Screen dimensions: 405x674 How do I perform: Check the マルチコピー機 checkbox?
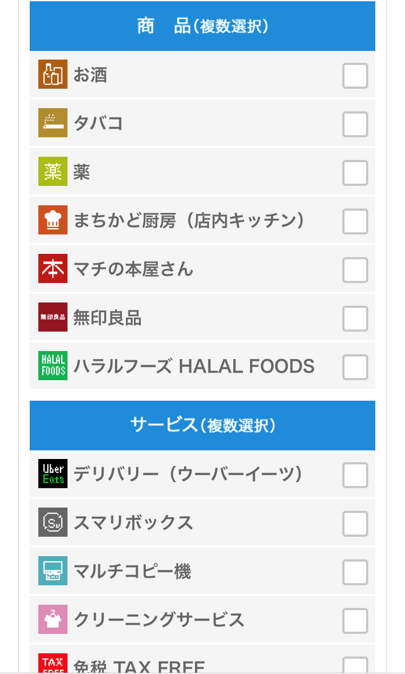(x=355, y=572)
